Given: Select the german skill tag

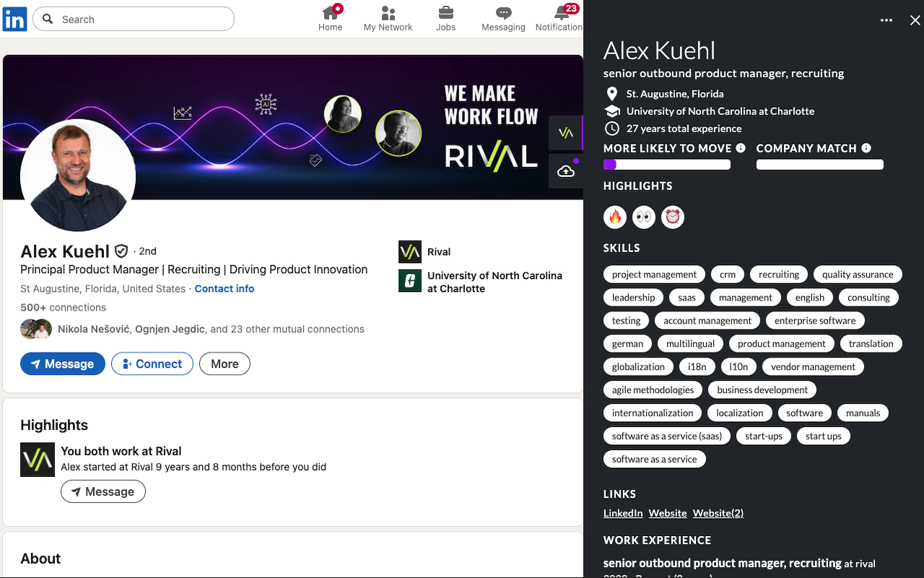Looking at the screenshot, I should pyautogui.click(x=627, y=343).
